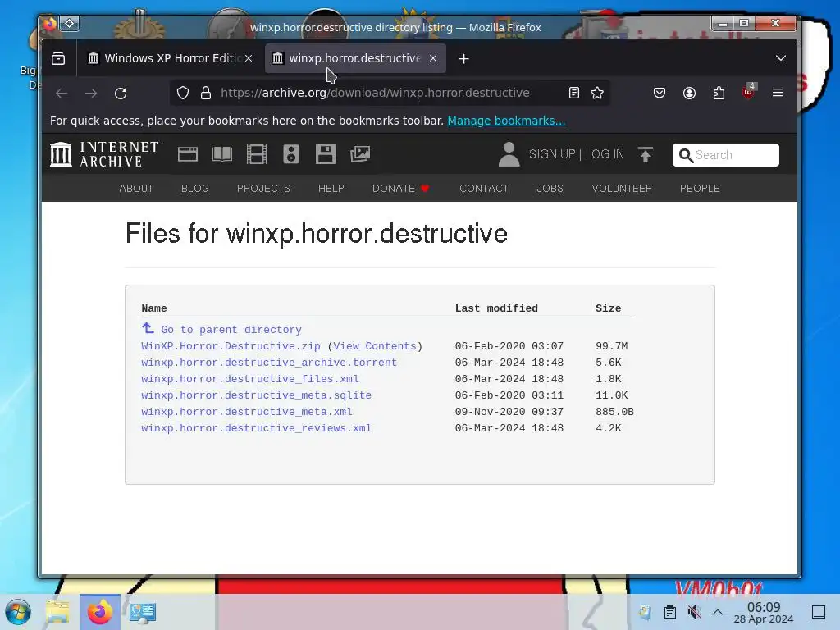
Task: Open the Extensions puzzle icon
Action: pyautogui.click(x=719, y=94)
